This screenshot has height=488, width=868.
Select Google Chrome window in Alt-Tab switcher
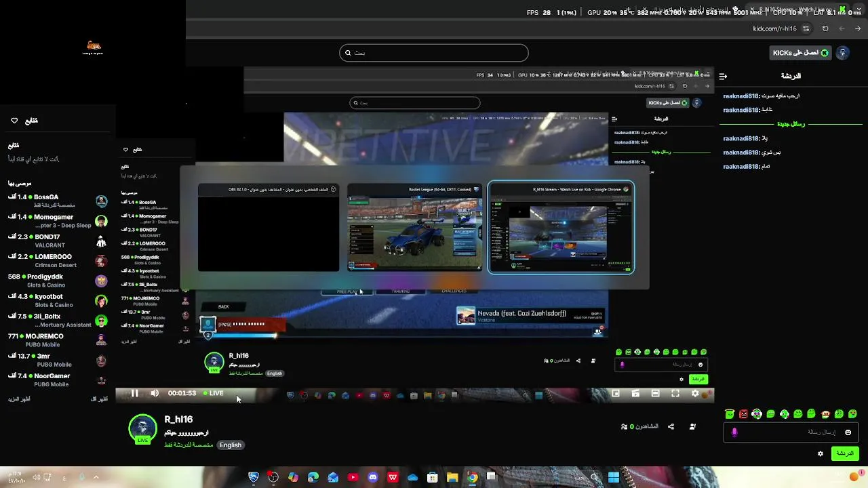pos(561,228)
